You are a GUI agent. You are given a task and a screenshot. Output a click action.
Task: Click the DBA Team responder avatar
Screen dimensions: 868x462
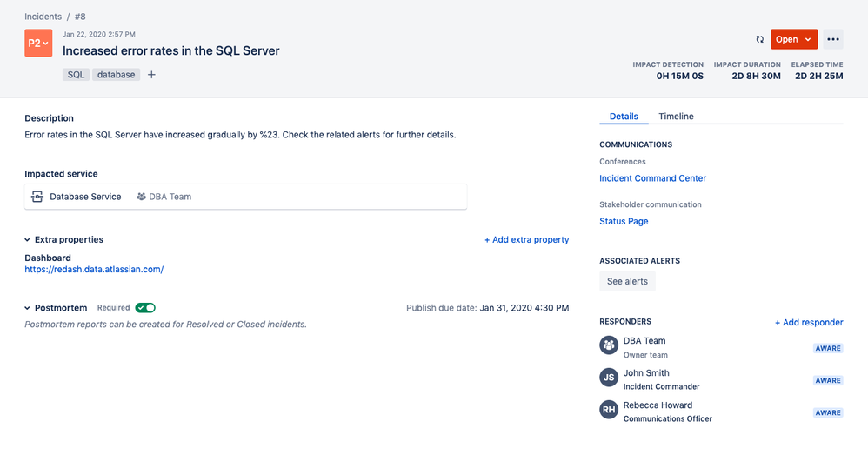point(609,345)
